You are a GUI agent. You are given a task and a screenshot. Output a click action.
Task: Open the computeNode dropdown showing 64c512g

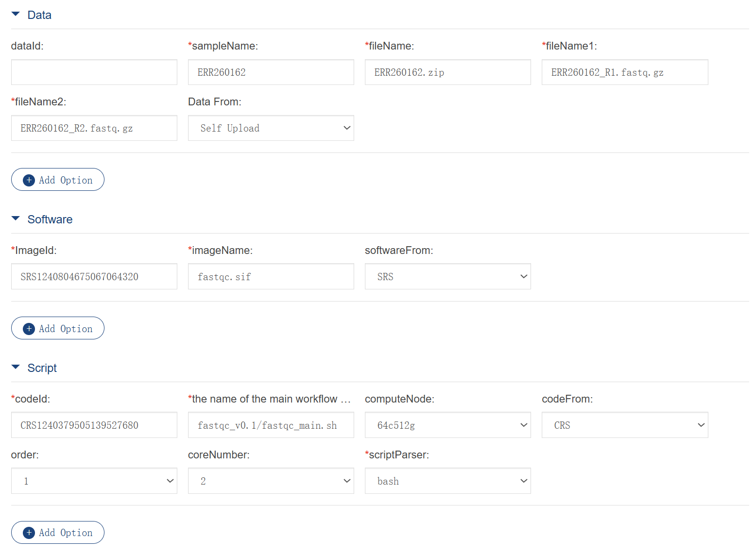coord(448,425)
